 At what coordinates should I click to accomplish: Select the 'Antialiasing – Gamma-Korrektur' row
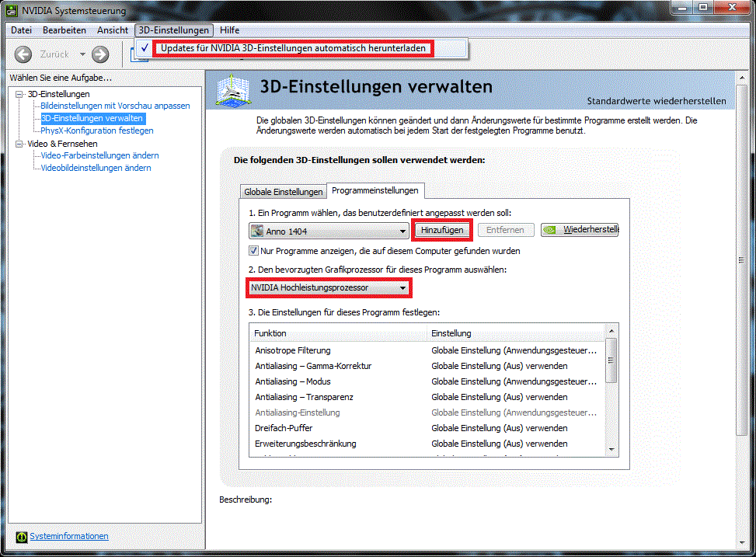click(427, 366)
